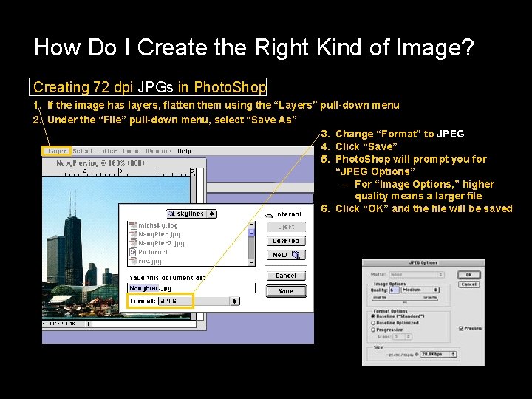Select NavyPier2.jpg in the file list
Image resolution: width=532 pixels, height=399 pixels.
(x=161, y=243)
